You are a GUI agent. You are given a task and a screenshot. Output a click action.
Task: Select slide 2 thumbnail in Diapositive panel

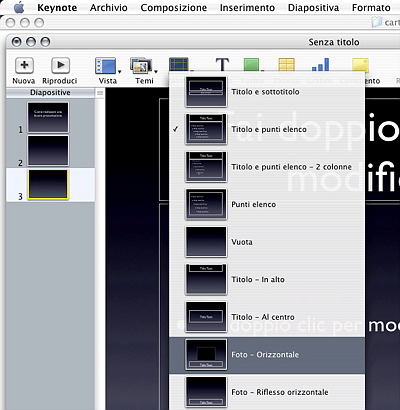point(48,150)
